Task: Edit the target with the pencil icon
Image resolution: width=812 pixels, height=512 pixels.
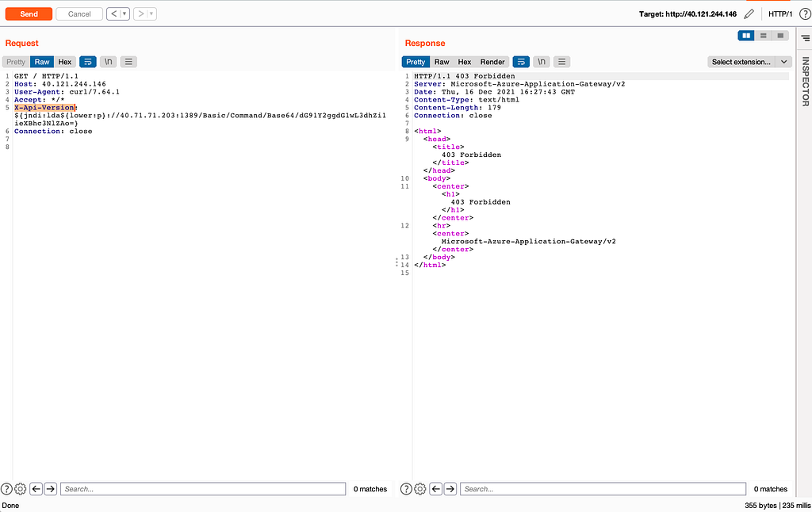Action: click(x=749, y=14)
